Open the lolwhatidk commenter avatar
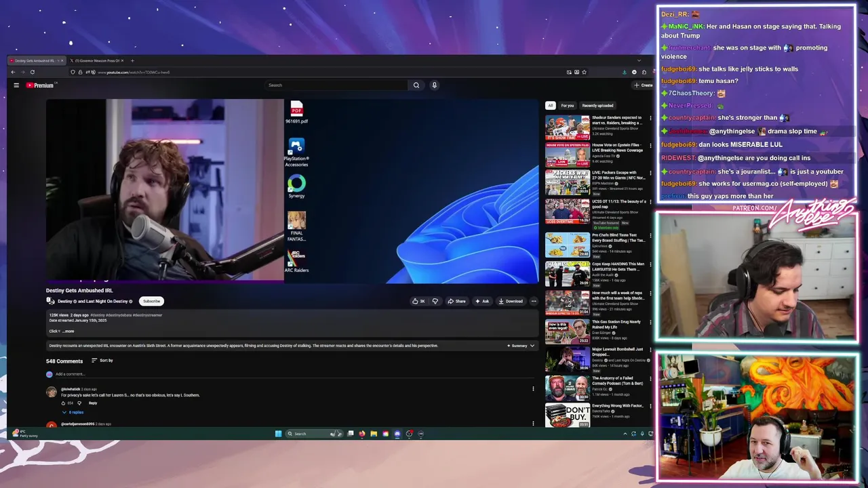This screenshot has width=868, height=488. click(x=51, y=392)
